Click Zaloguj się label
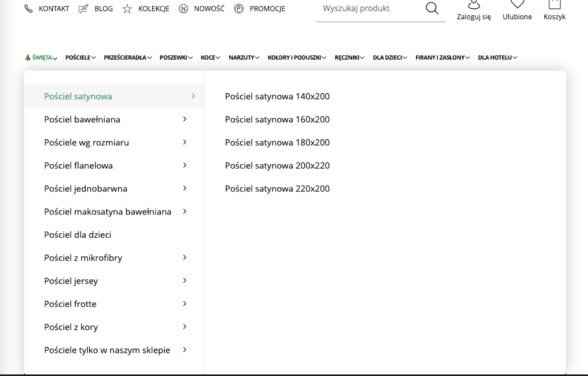Image resolution: width=588 pixels, height=376 pixels. [x=474, y=17]
